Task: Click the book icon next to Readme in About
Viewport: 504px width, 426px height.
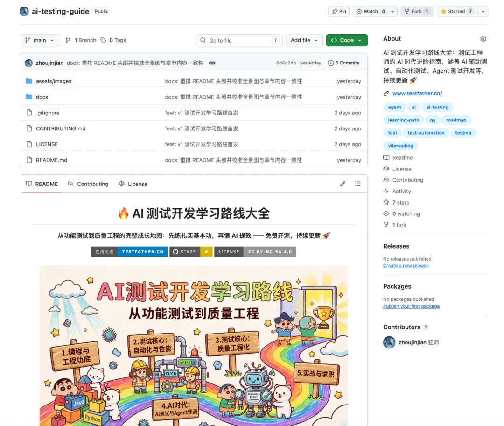Action: (x=386, y=158)
